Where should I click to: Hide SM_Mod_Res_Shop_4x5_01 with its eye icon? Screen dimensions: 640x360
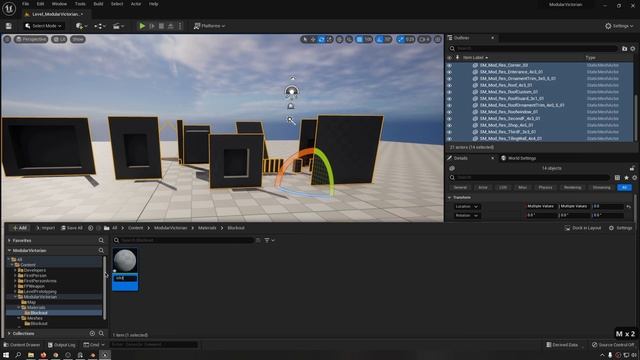point(449,125)
